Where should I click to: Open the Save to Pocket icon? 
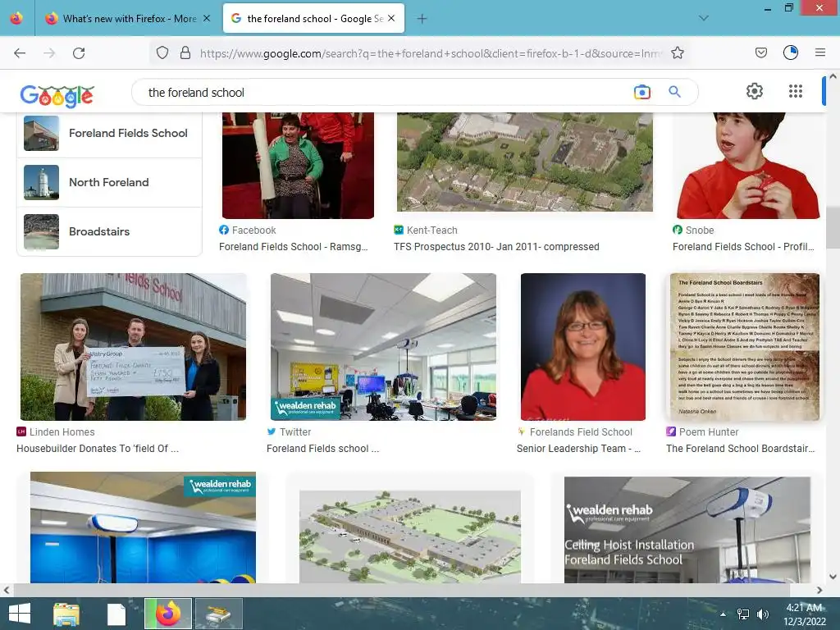760,52
